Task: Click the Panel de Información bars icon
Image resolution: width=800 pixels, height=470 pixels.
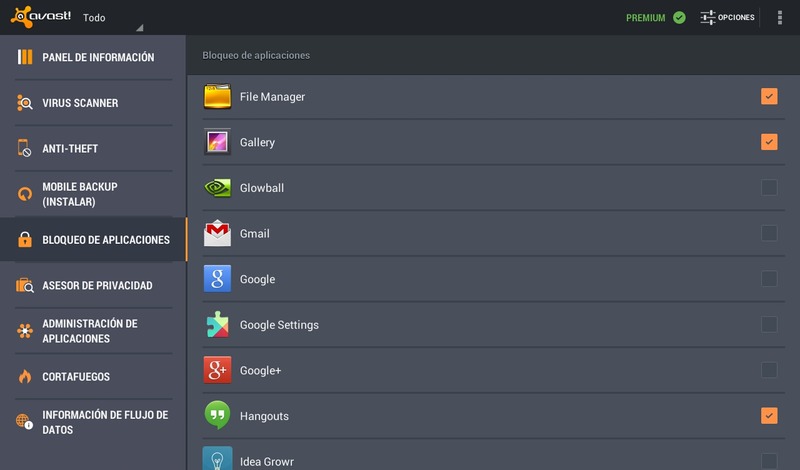Action: 24,57
